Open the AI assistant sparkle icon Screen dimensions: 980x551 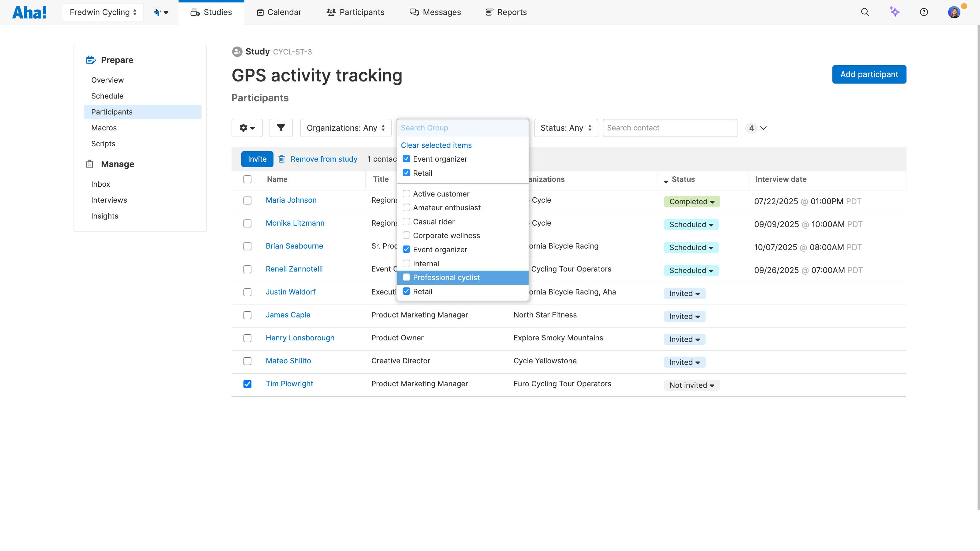(894, 12)
